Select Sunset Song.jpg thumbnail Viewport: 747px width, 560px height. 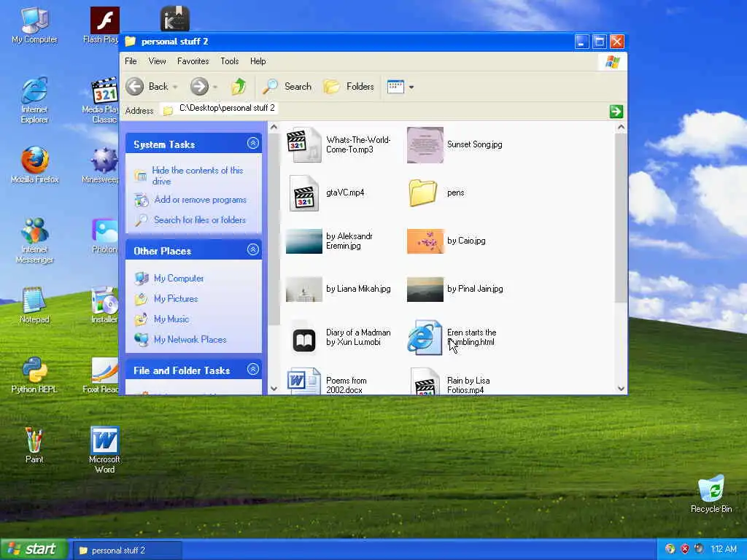tap(425, 145)
